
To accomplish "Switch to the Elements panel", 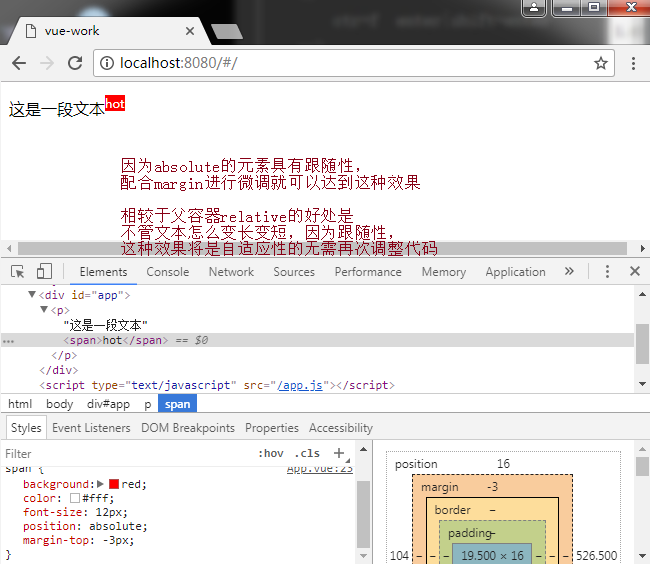I will tap(103, 272).
